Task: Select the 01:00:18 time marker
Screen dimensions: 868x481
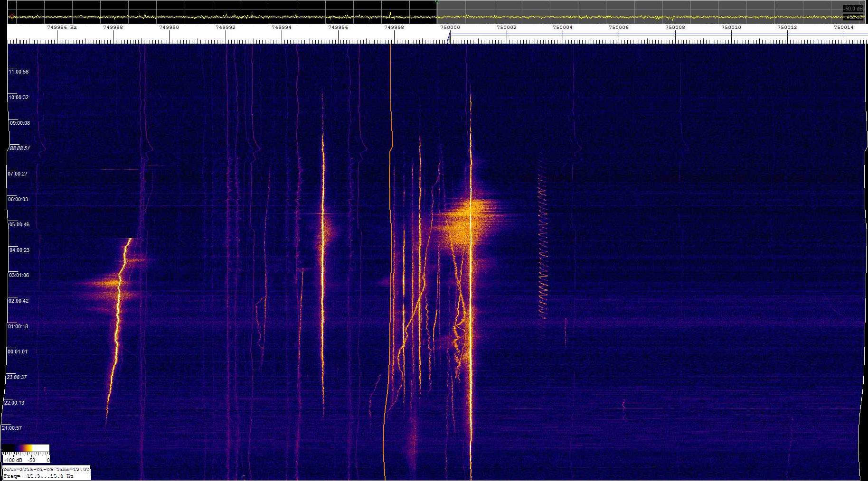Action: (x=18, y=327)
